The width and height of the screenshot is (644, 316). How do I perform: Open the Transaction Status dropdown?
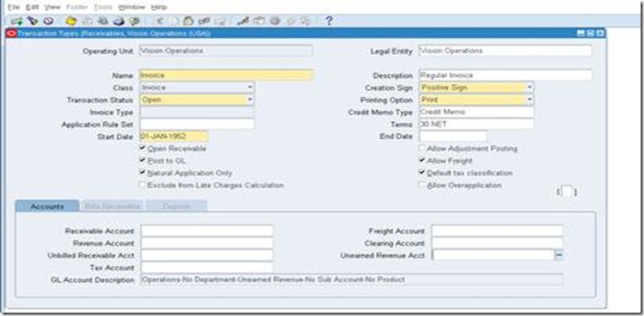250,100
